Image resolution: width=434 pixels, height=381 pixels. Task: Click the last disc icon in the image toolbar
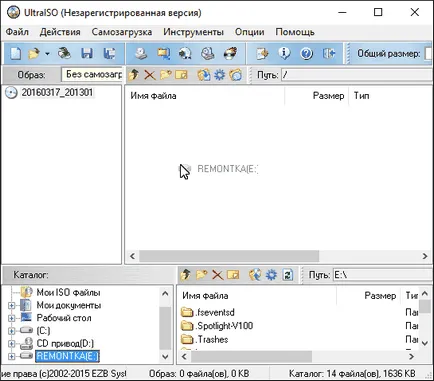236,75
